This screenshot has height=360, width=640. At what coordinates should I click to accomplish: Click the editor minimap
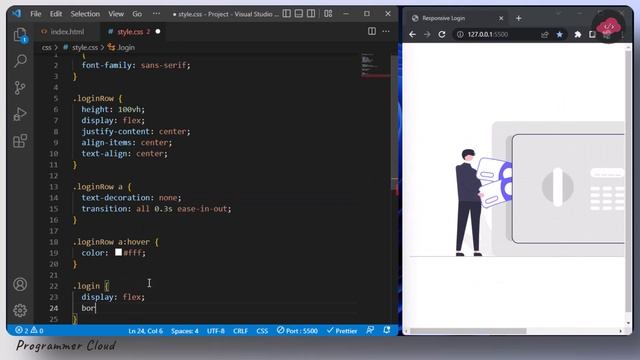(x=375, y=65)
